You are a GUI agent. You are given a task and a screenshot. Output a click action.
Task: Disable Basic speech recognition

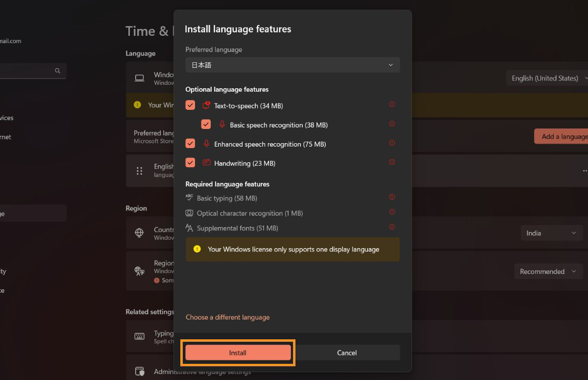pyautogui.click(x=206, y=124)
